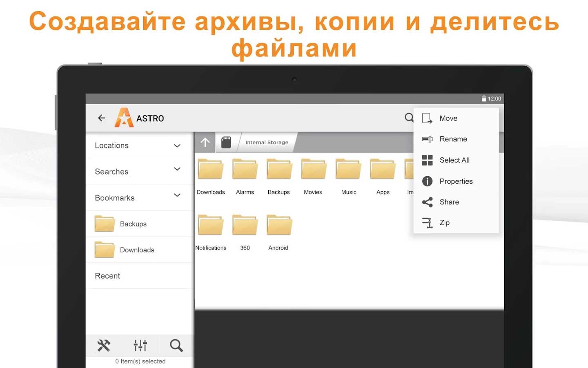Open search via top bar magnifier
The width and height of the screenshot is (588, 368).
click(x=409, y=118)
